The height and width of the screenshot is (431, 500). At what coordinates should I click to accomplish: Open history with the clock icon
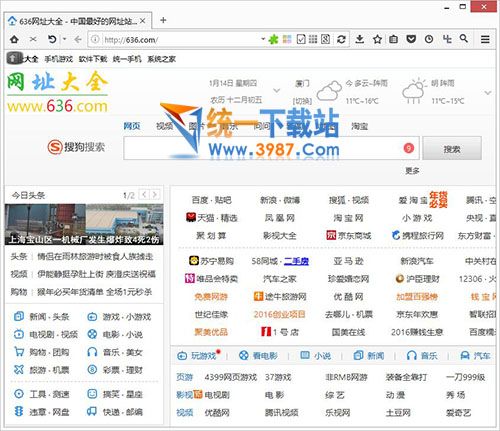click(x=429, y=39)
